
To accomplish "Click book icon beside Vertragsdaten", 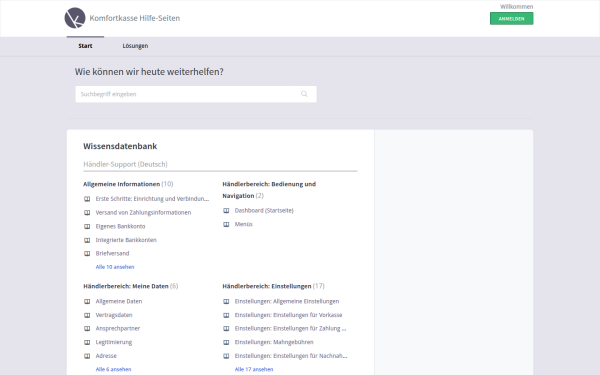I will pos(87,315).
